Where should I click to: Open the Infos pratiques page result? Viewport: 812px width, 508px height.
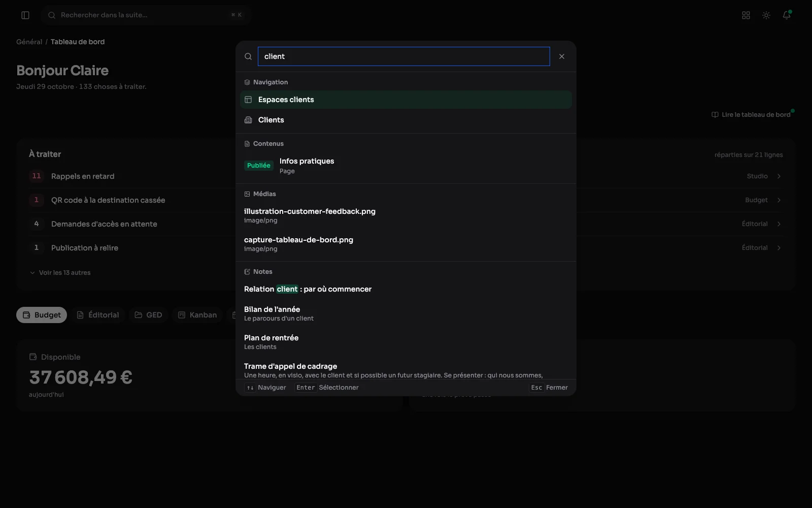click(x=406, y=166)
